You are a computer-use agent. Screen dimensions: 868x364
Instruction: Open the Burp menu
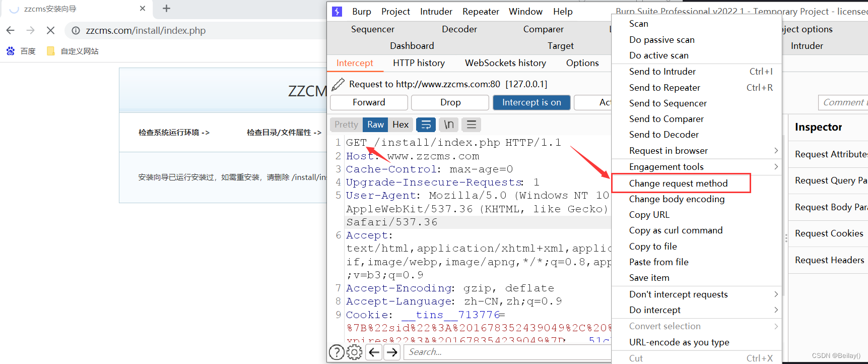361,12
